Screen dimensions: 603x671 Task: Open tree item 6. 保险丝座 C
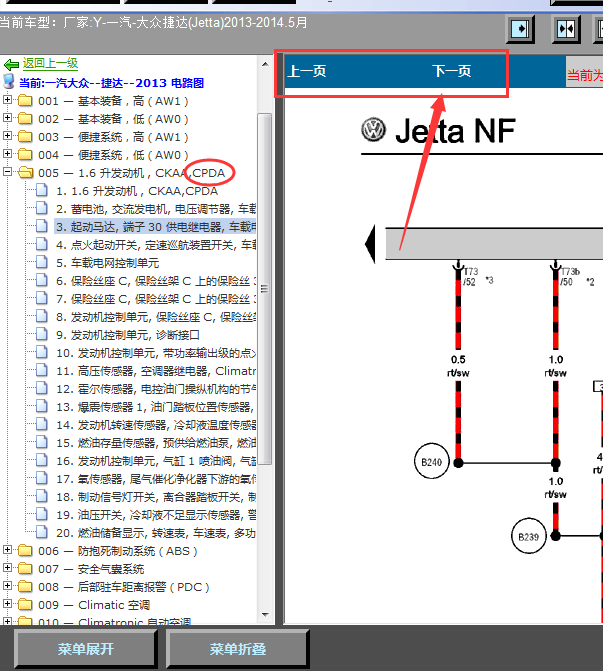point(156,281)
